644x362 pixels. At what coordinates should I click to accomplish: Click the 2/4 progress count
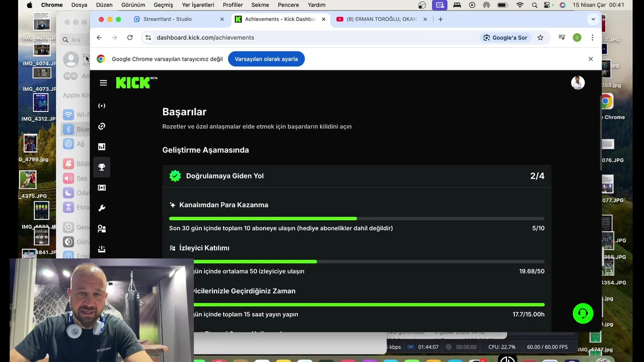[x=537, y=176]
